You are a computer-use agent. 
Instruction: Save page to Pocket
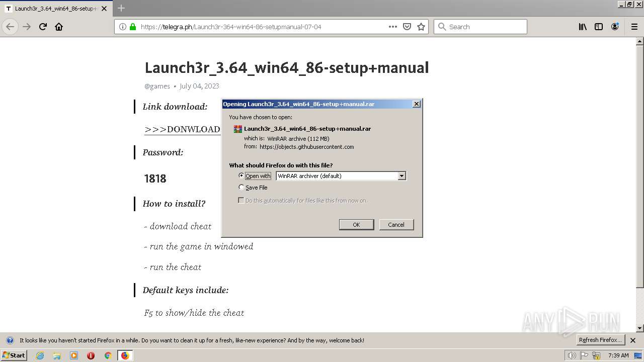point(407,27)
